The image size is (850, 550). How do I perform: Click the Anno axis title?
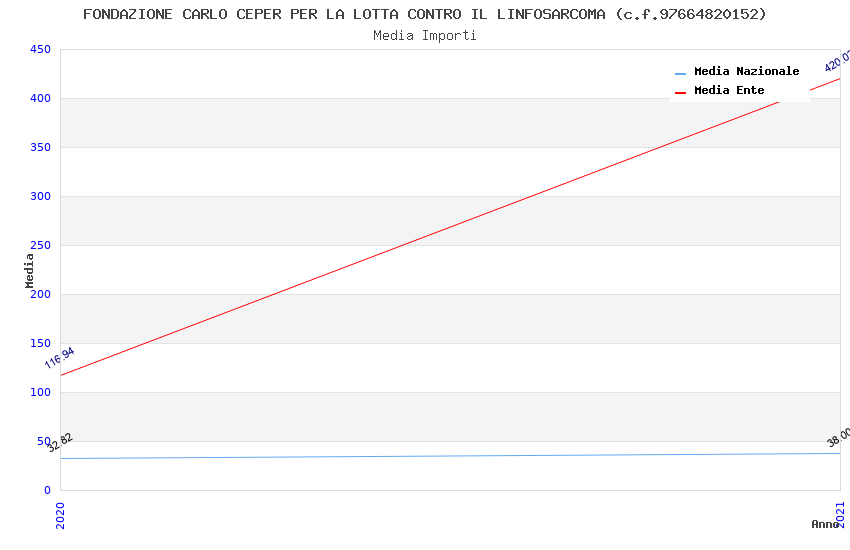tap(825, 524)
